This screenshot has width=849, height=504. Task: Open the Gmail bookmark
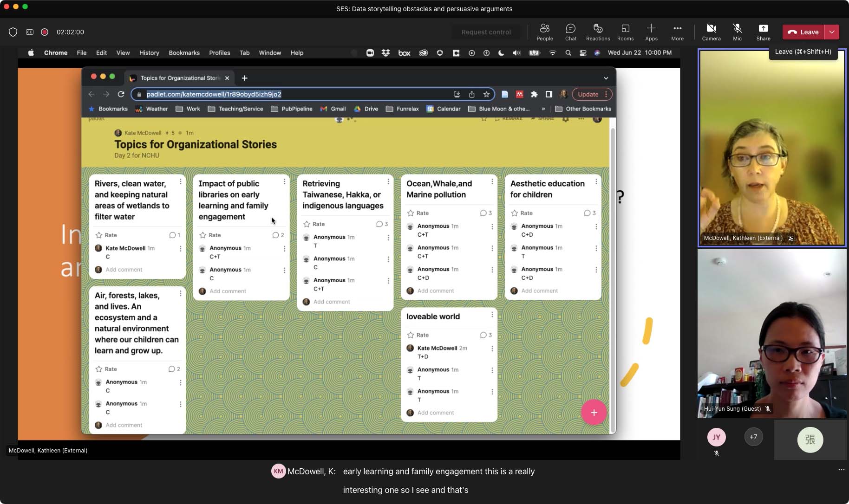[x=333, y=109]
